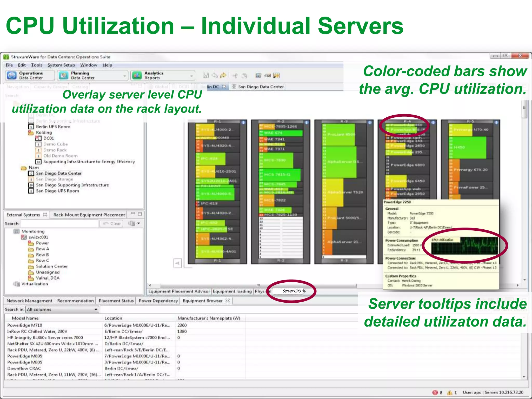Click the Undo arrow icon in the toolbar
This screenshot has height=399, width=532.
(215, 75)
